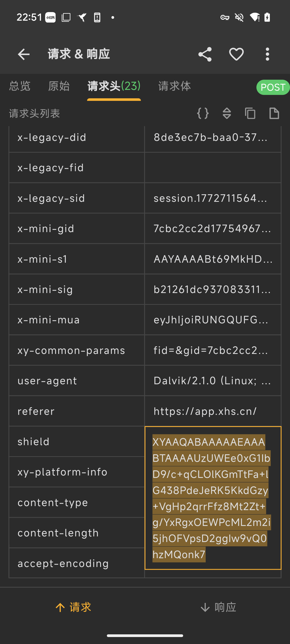Expand the x-mini-sig header value
Screen dimensions: 290x644
point(212,290)
